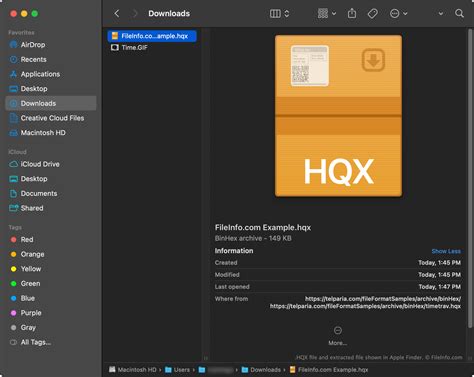Open the ellipsis action menu icon
Screen dimensions: 474x377
(x=395, y=14)
